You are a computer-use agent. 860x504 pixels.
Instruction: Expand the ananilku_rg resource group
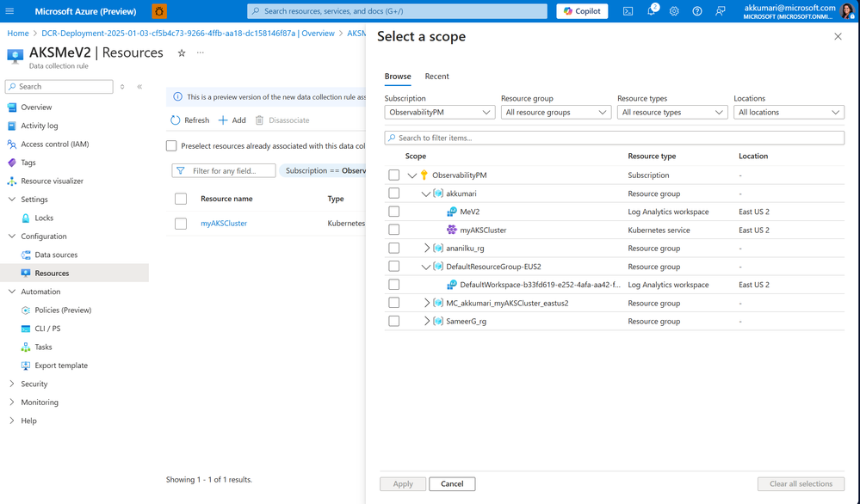pos(427,249)
